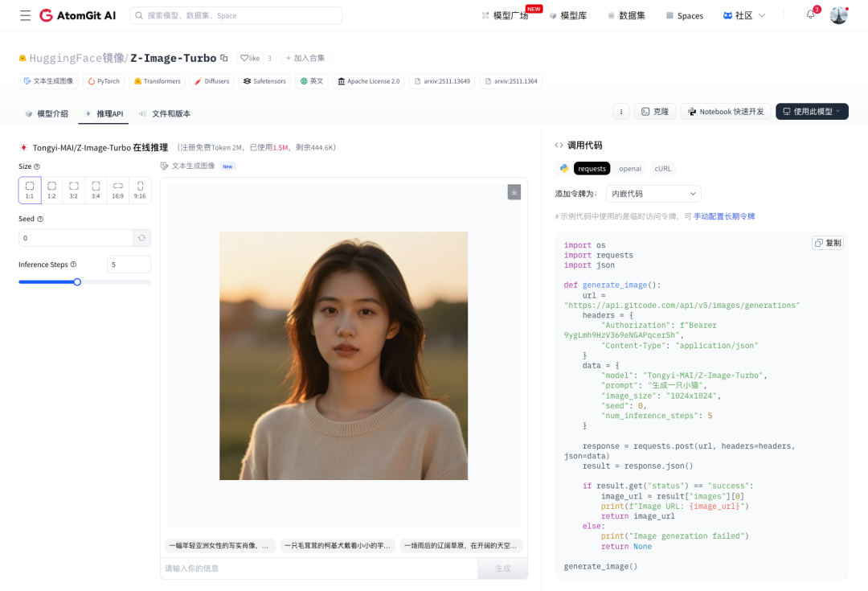Open the hamburger navigation menu
The width and height of the screenshot is (868, 591).
[x=25, y=15]
